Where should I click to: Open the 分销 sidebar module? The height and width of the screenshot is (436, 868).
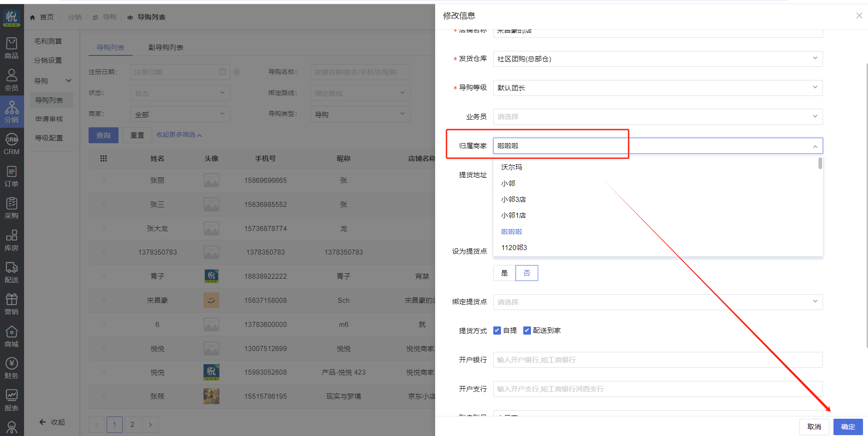tap(11, 112)
